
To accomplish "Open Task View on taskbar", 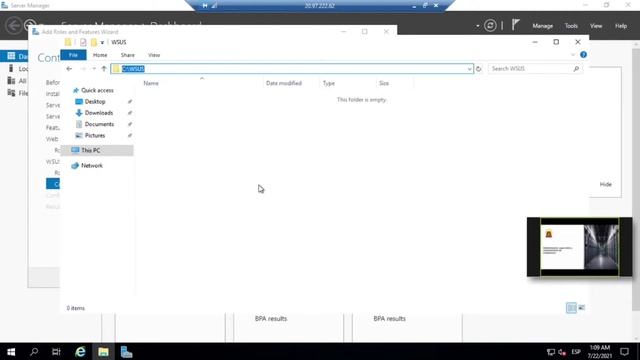I will 56,352.
